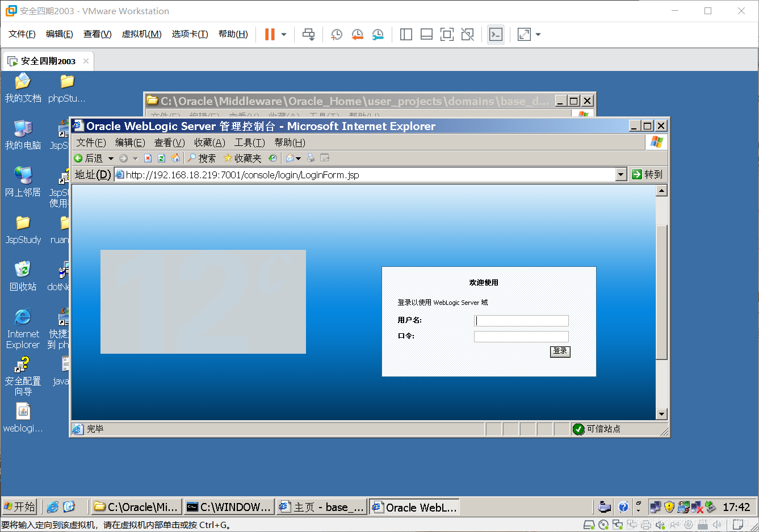Take a snapshot with the clock-plus icon
Image resolution: width=759 pixels, height=532 pixels.
[337, 35]
